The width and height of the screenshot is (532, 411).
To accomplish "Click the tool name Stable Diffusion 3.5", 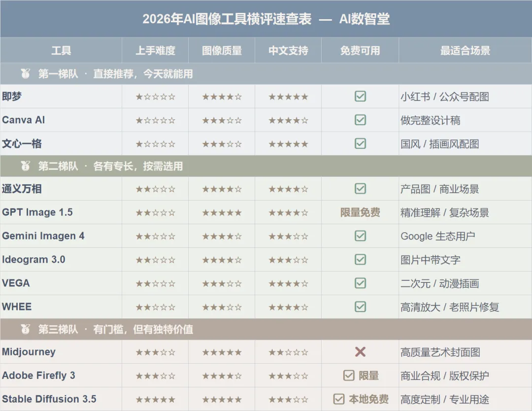I will point(49,399).
